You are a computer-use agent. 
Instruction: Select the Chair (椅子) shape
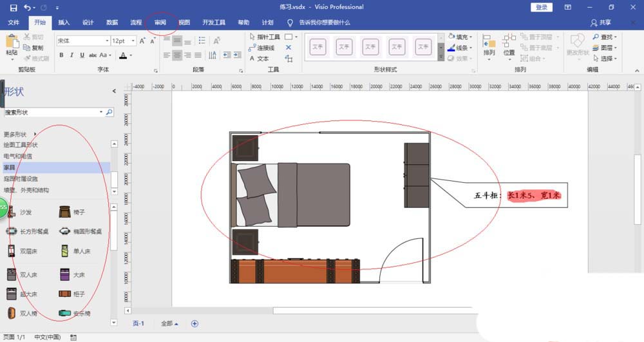click(x=72, y=212)
